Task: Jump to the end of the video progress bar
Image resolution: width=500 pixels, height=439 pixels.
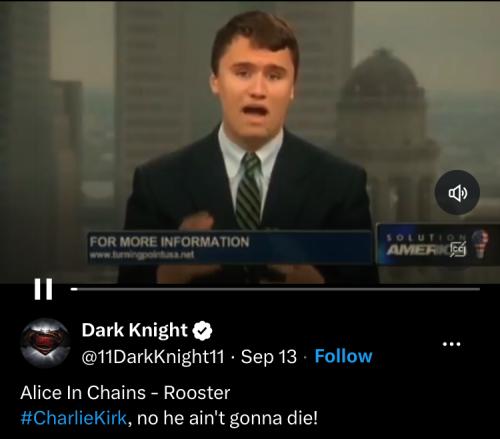Action: 478,289
